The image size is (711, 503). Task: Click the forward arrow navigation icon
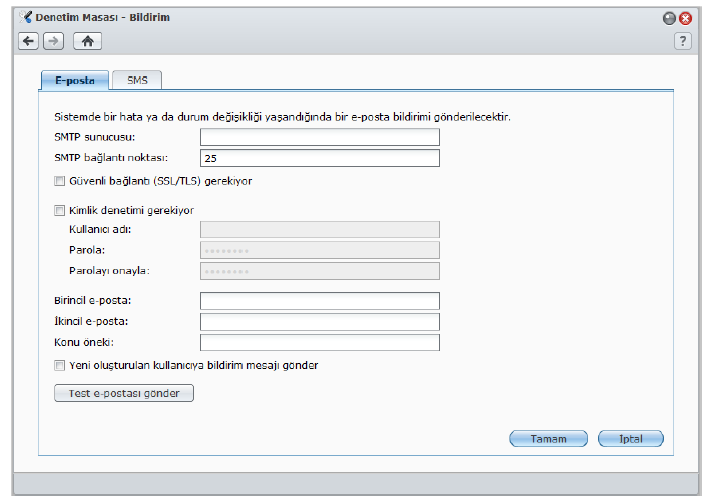click(x=53, y=41)
